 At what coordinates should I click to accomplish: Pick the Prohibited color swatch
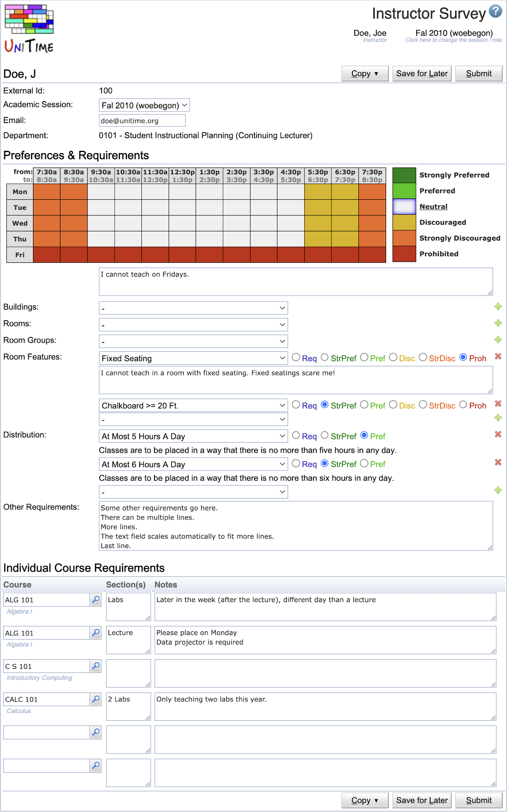[x=404, y=254]
